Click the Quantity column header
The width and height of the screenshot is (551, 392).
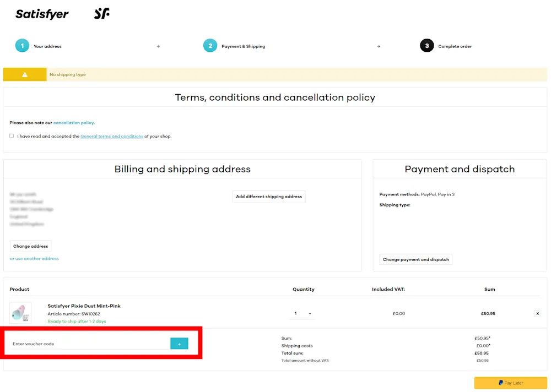pos(304,290)
